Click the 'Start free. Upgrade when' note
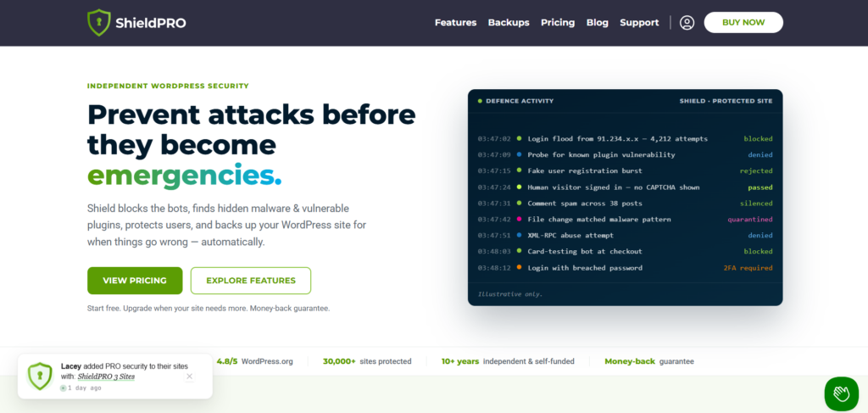The width and height of the screenshot is (868, 413). 209,309
